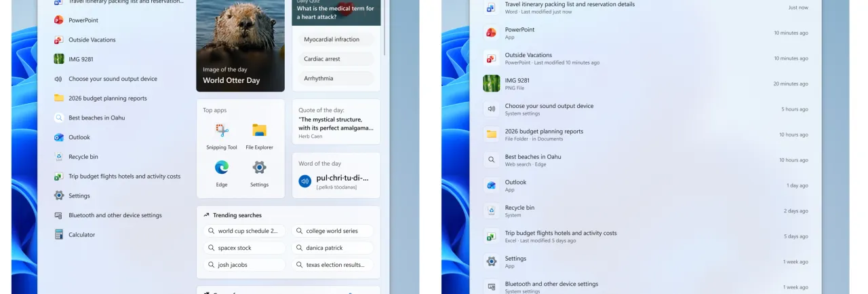The image size is (868, 294).
Task: Select 'Outside Vacations' label in compact list
Action: point(92,39)
